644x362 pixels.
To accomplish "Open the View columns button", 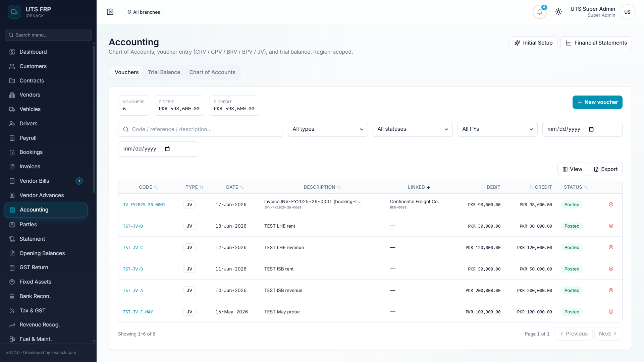I will point(572,169).
